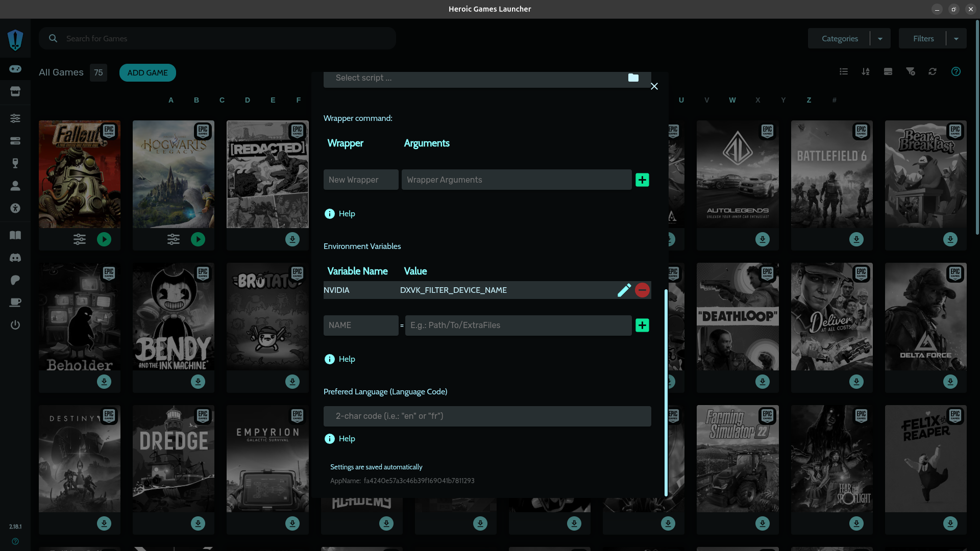980x551 pixels.
Task: Open the folder browser for script selection
Action: (x=633, y=78)
